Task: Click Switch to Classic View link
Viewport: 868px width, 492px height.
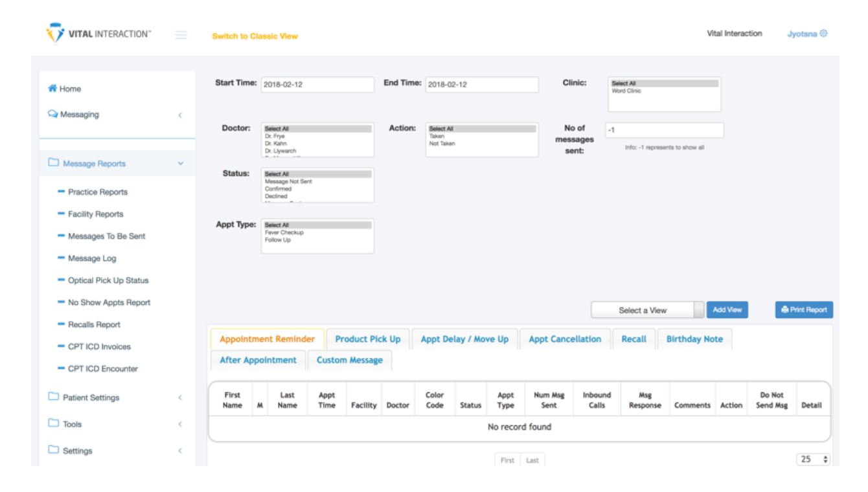Action: click(x=255, y=36)
